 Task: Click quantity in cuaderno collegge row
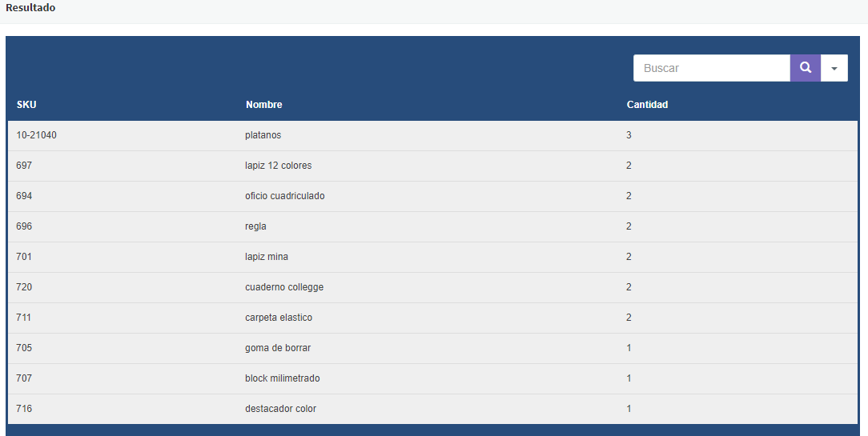click(x=629, y=287)
